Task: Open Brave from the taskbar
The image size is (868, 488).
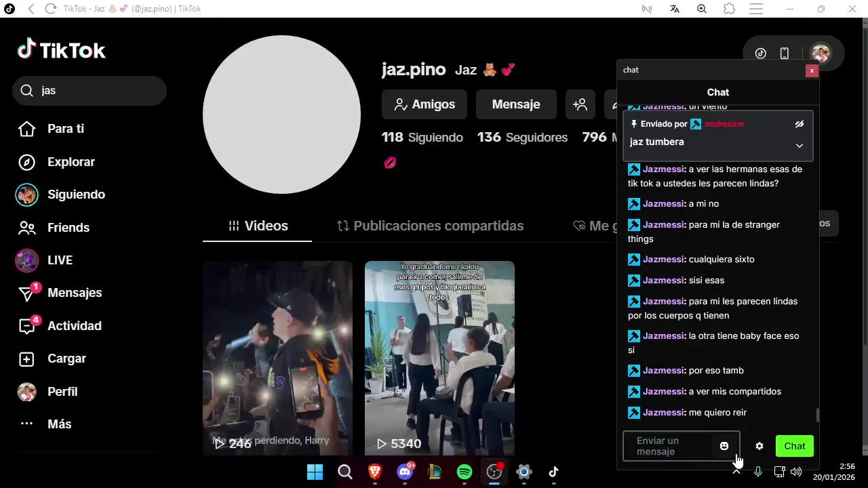Action: pos(375,472)
